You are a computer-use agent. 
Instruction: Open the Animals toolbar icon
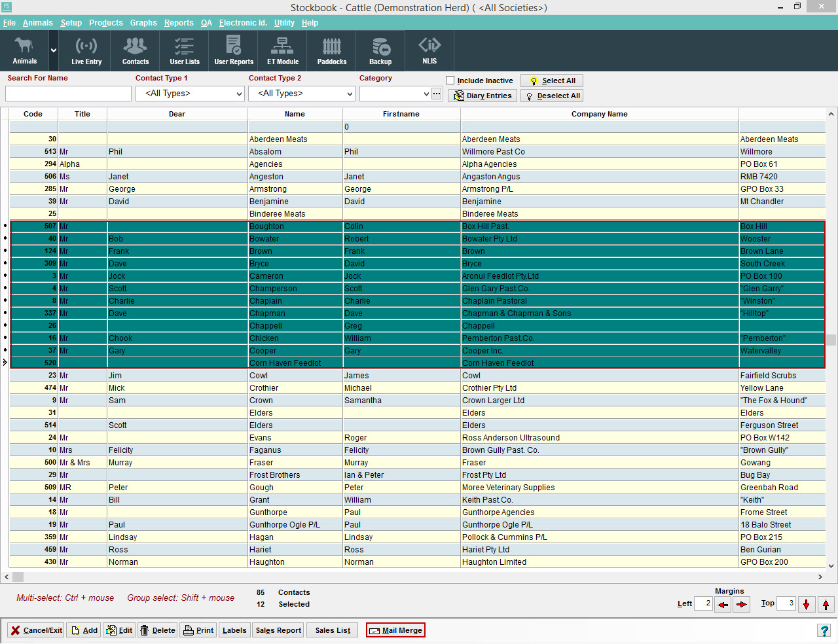coord(24,50)
